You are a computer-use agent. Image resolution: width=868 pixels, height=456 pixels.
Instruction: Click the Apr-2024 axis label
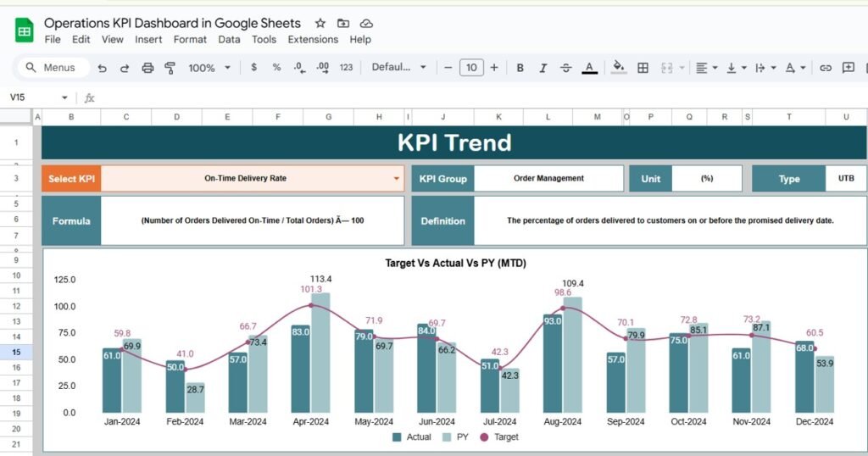click(x=310, y=421)
